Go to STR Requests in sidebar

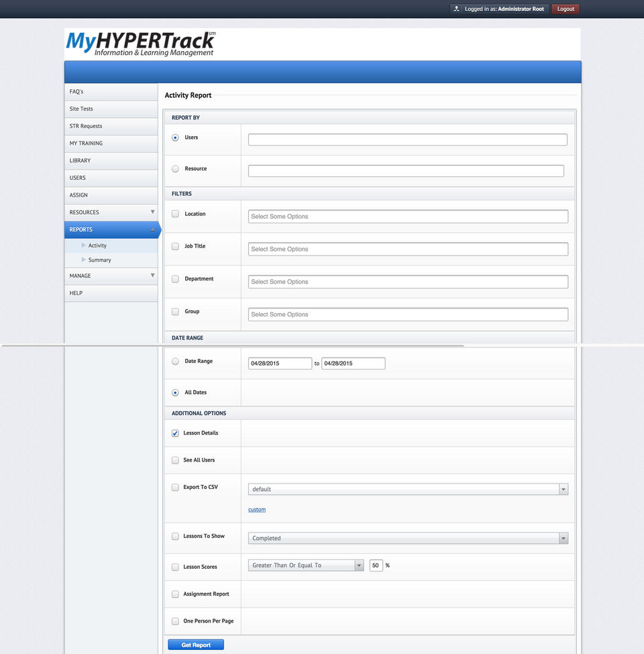tap(111, 126)
